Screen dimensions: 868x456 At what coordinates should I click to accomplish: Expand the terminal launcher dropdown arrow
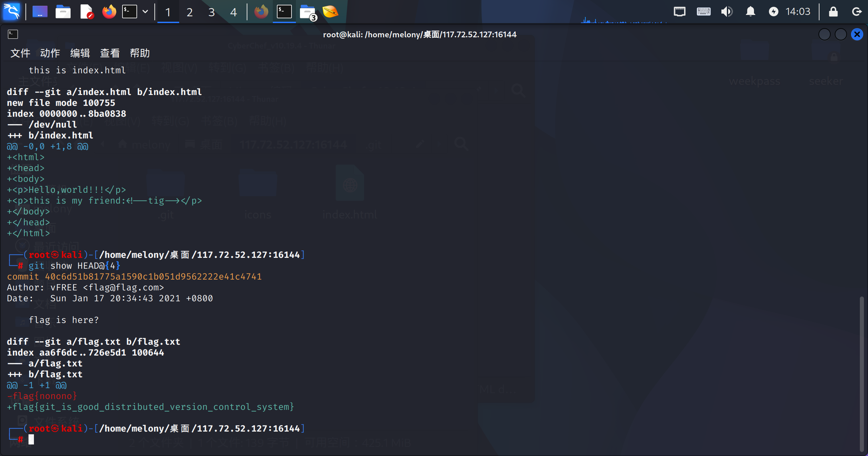coord(145,12)
